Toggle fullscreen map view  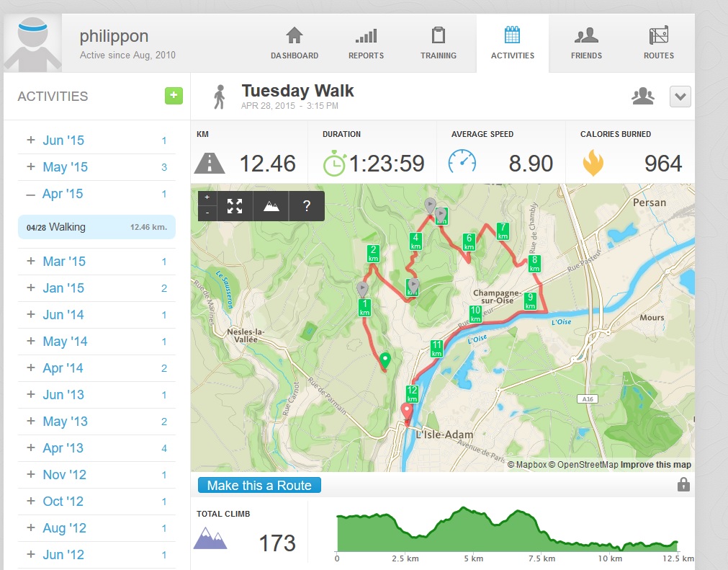click(235, 206)
